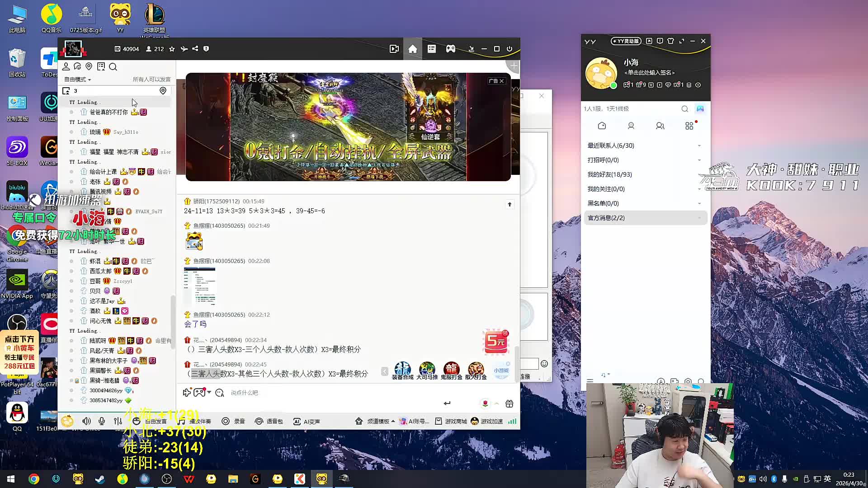868x488 pixels.
Task: Mute the speaker in bottom toolbar
Action: (86, 421)
